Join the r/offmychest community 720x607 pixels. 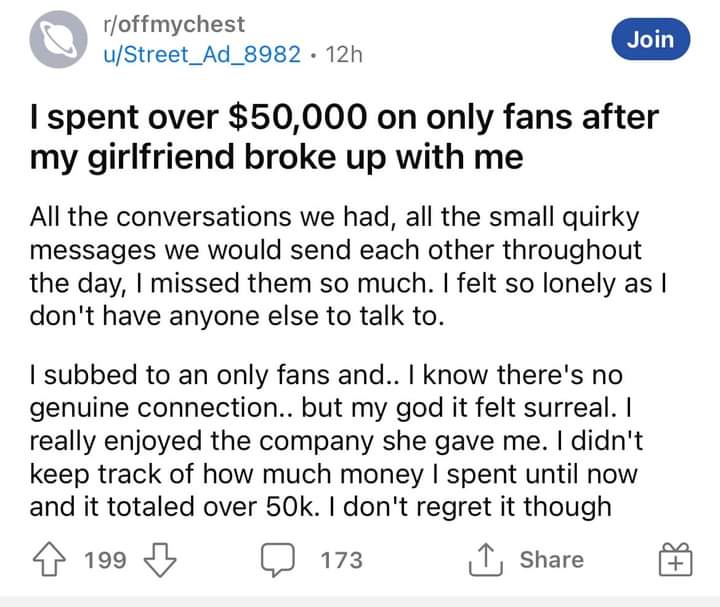650,40
